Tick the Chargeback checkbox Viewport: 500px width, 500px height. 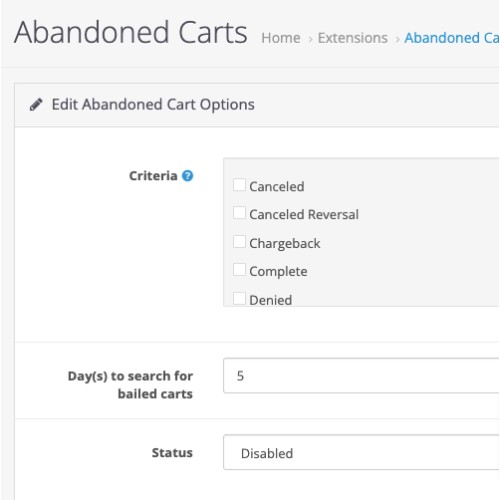(x=239, y=242)
